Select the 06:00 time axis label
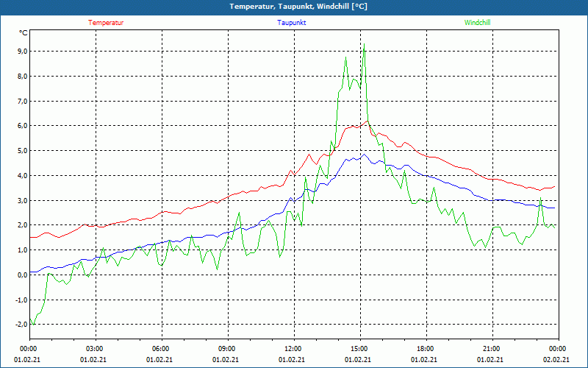The image size is (588, 368). (160, 349)
